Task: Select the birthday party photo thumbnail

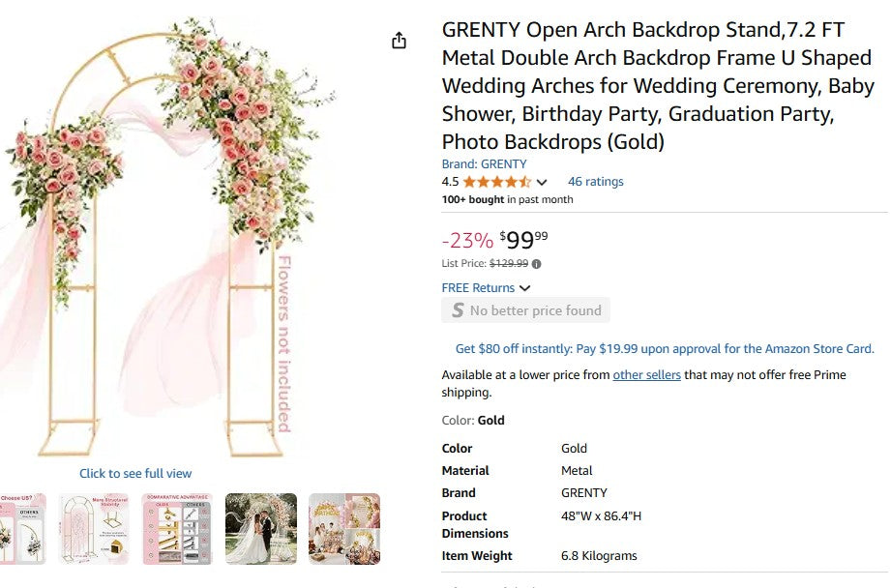Action: pos(344,529)
